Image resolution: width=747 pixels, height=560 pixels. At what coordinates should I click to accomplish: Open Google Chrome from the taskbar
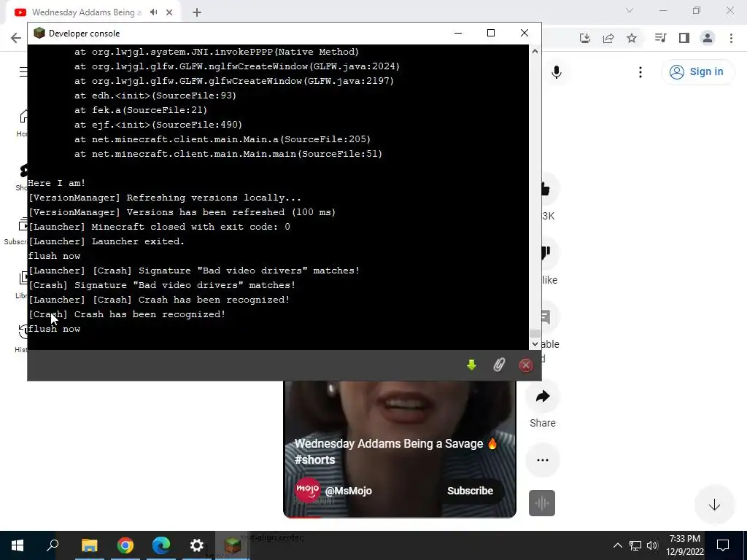[x=125, y=545]
